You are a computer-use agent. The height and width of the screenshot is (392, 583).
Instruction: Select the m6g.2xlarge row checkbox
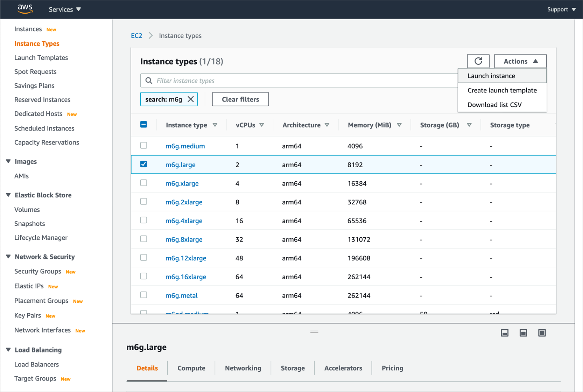coord(143,201)
